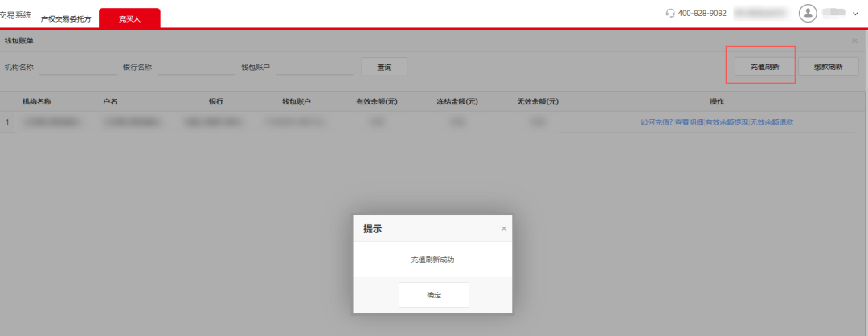This screenshot has height=336, width=868.
Task: Open the 查看明细 link
Action: 689,122
